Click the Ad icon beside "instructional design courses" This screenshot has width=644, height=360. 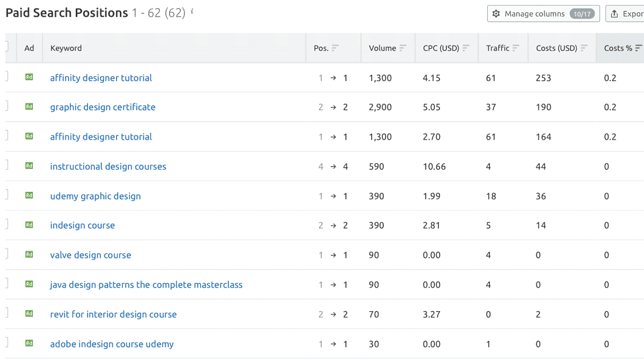[28, 166]
